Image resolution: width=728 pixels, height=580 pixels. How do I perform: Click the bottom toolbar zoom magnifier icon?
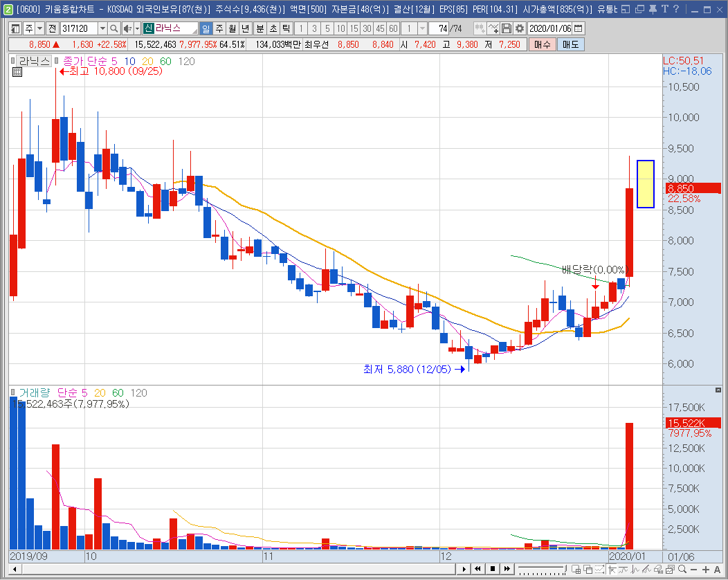(x=682, y=569)
